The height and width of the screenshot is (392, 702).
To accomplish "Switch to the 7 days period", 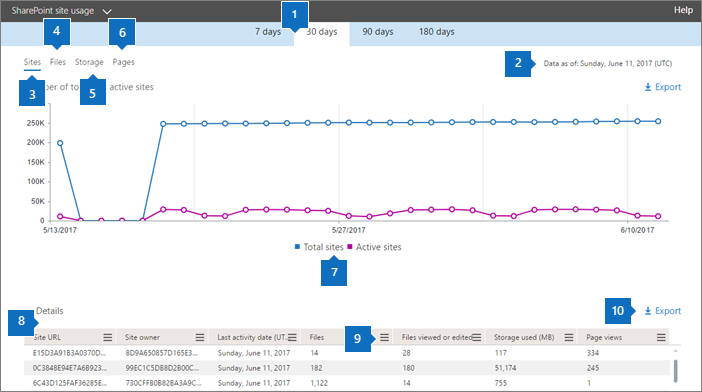I will tap(268, 32).
